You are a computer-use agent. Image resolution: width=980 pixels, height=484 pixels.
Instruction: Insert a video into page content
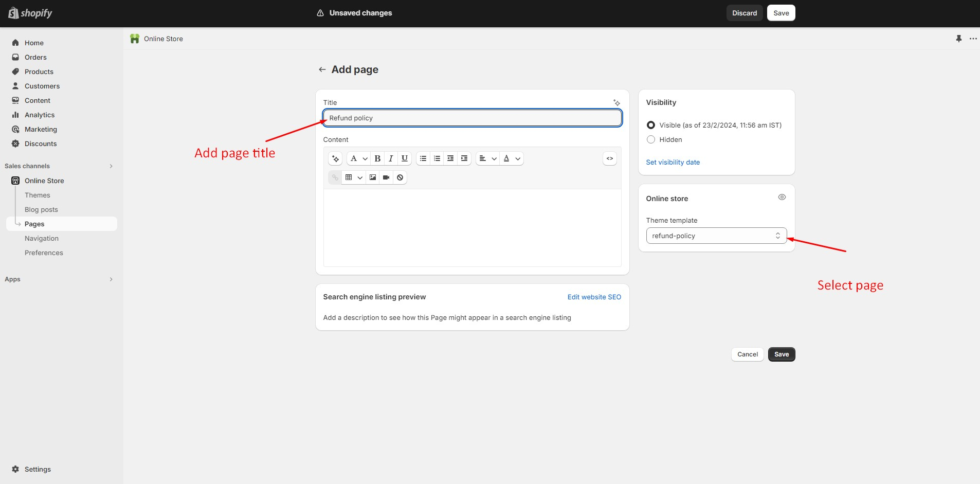click(x=386, y=177)
